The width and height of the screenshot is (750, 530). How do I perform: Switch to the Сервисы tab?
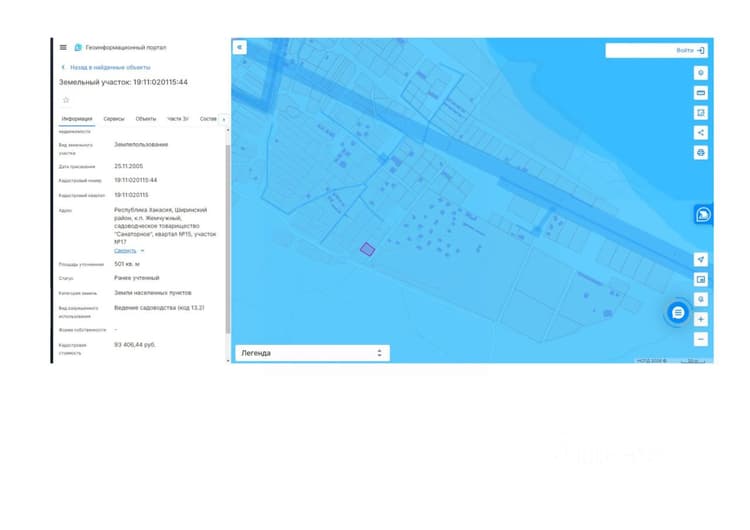[x=114, y=119]
